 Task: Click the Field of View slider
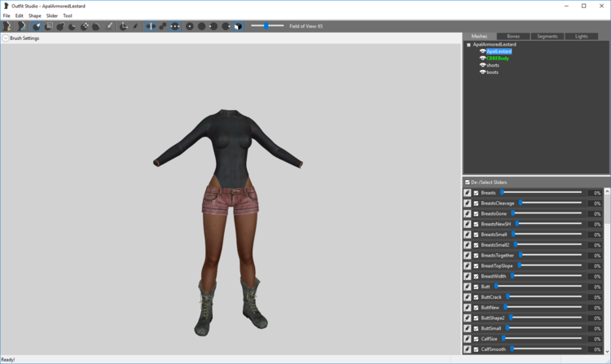267,26
